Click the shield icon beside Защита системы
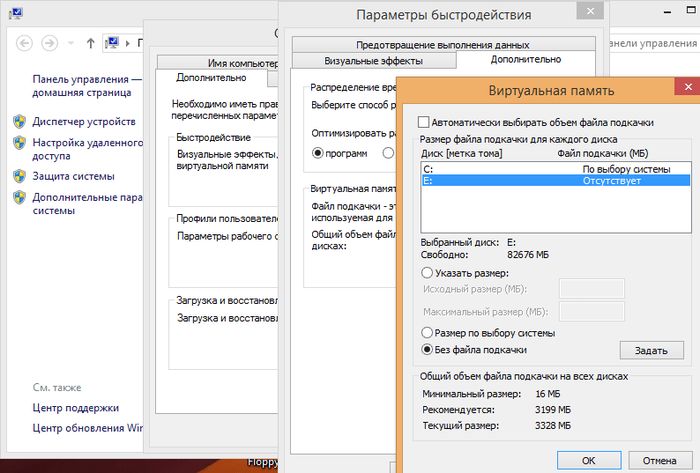This screenshot has width=700, height=473. click(x=19, y=176)
